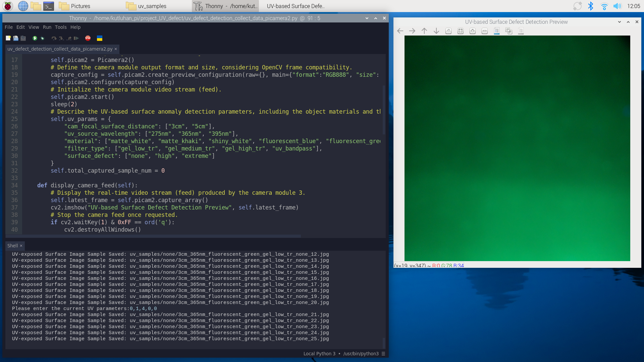644x362 pixels.
Task: Open Thonny Edit menu
Action: click(21, 27)
